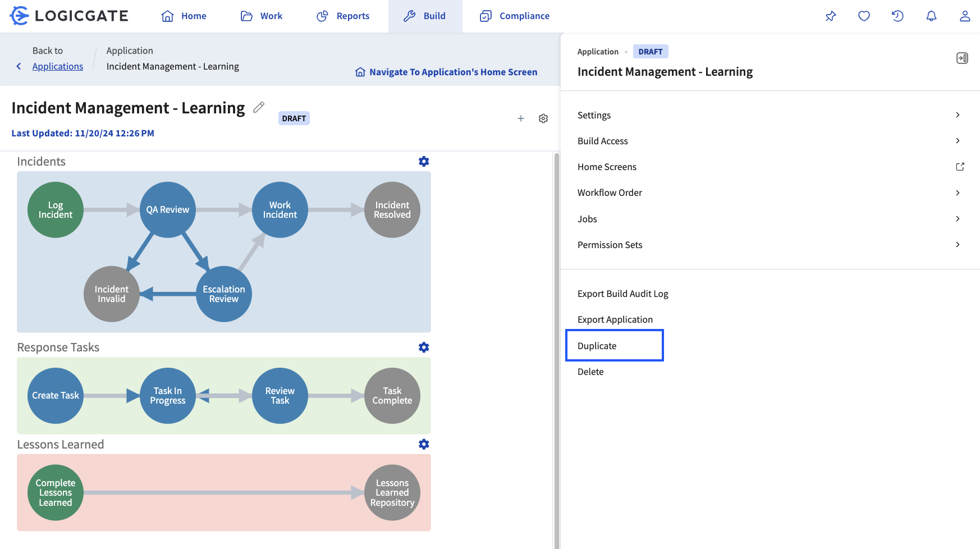
Task: Switch to the Reports tab
Action: tap(343, 16)
